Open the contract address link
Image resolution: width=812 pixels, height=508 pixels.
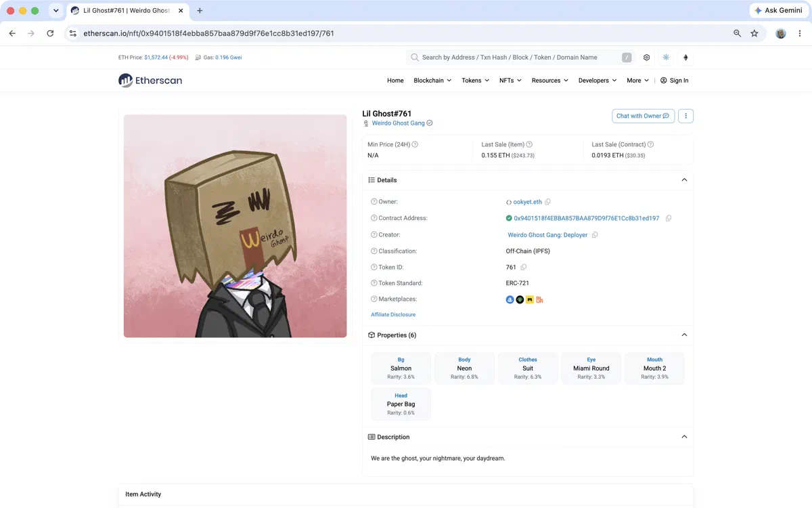click(x=586, y=218)
